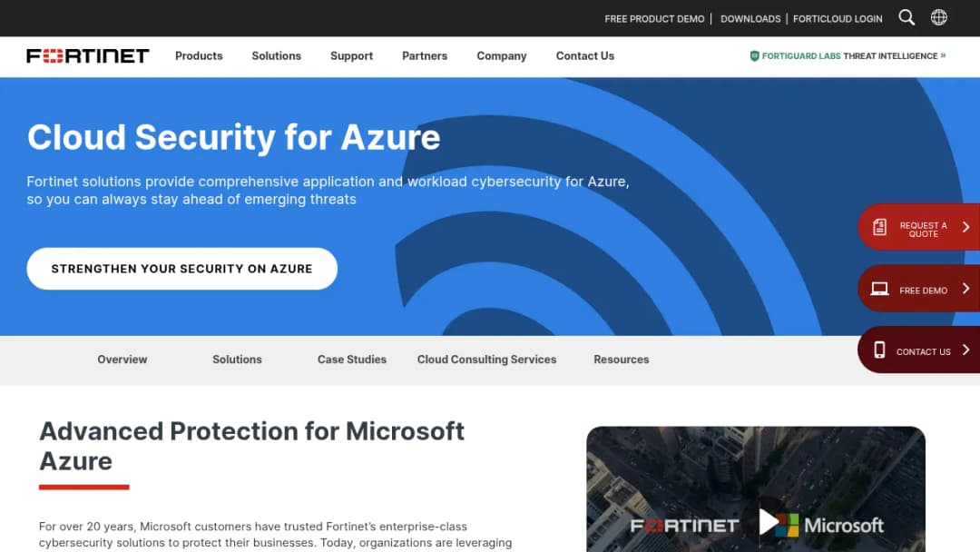Open the Free Product Demo link
This screenshot has height=552, width=980.
point(654,19)
